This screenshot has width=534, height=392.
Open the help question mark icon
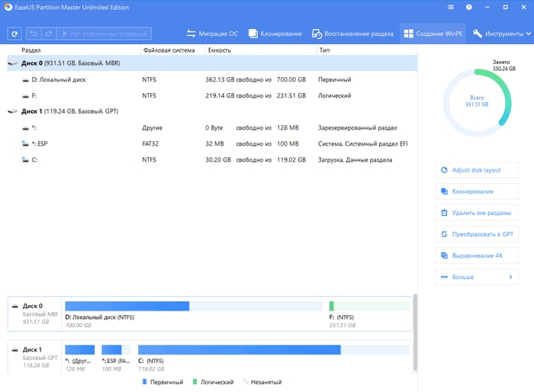point(469,7)
